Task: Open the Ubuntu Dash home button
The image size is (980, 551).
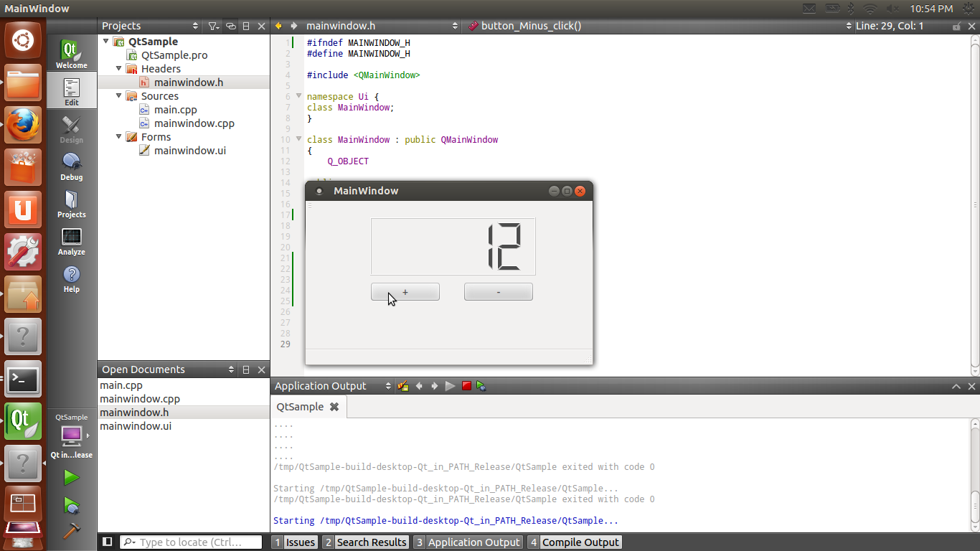Action: point(23,40)
